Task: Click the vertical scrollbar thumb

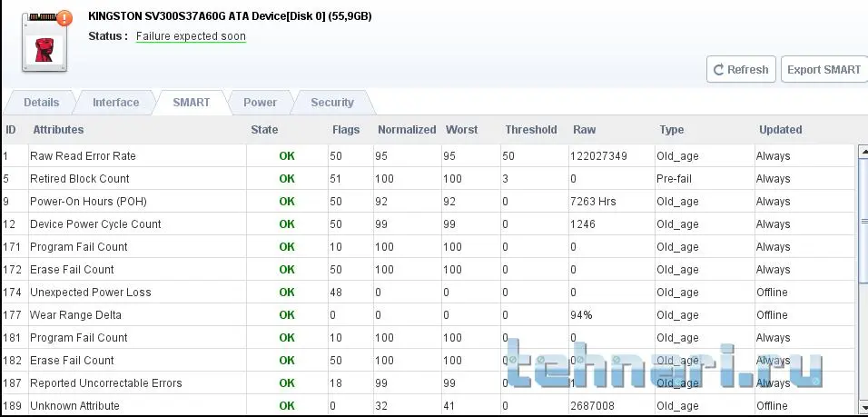Action: click(x=863, y=222)
